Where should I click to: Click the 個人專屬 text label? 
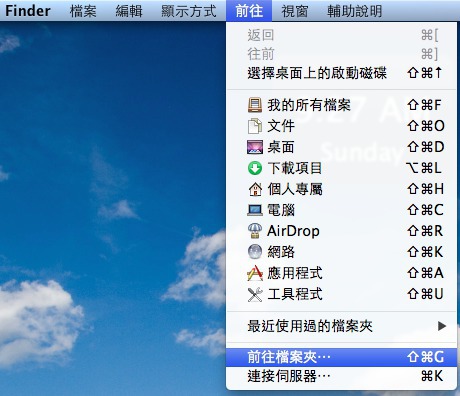[295, 189]
